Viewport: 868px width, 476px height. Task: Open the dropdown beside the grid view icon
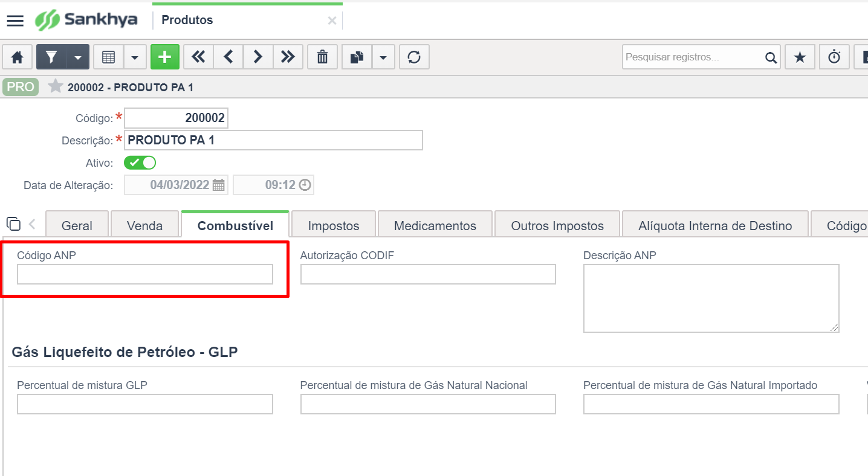pyautogui.click(x=135, y=56)
